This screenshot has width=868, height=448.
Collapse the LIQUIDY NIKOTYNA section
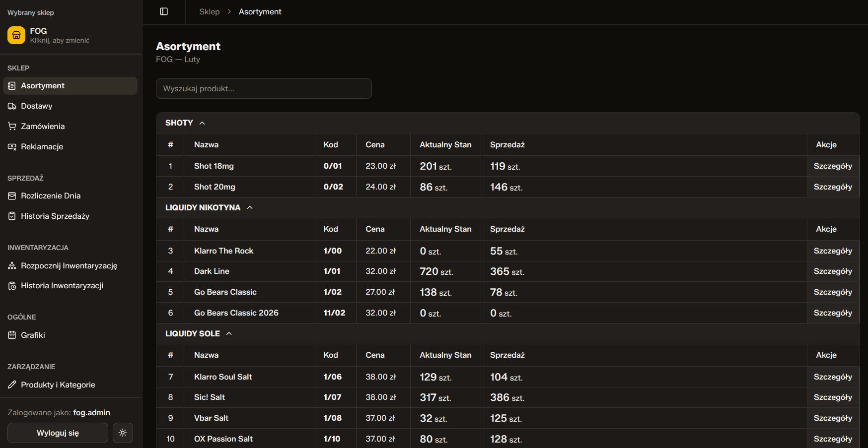pyautogui.click(x=250, y=208)
